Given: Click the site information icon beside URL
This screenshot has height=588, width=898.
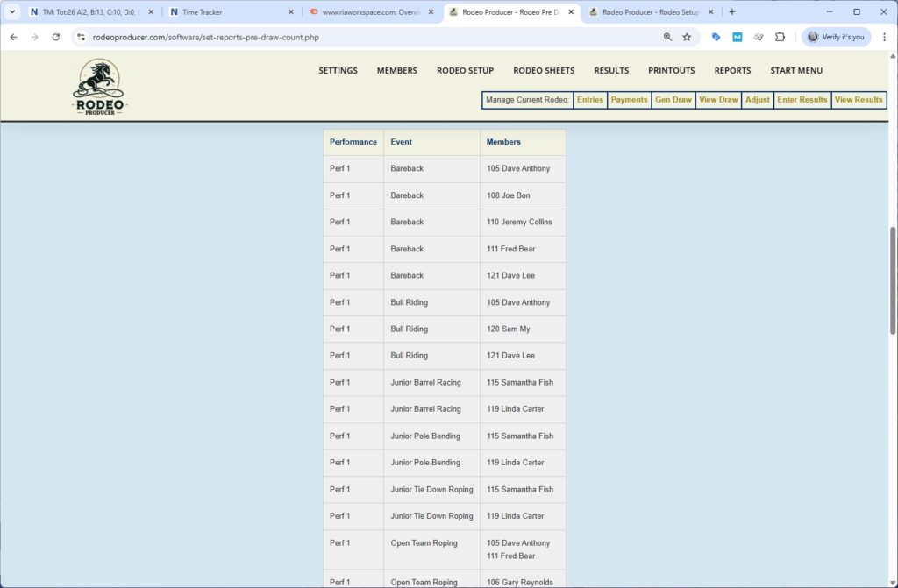Looking at the screenshot, I should coord(81,37).
